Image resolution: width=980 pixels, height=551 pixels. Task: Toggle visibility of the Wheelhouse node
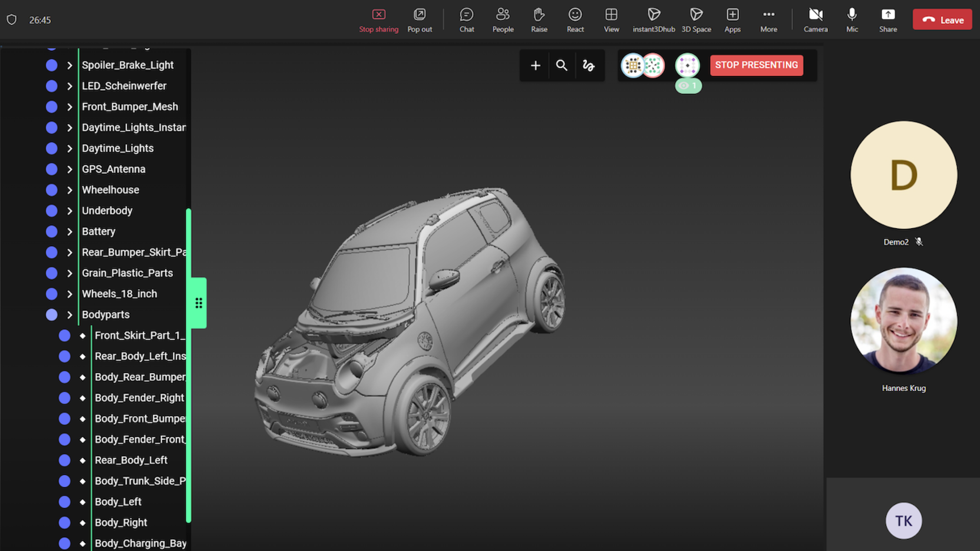click(x=51, y=190)
